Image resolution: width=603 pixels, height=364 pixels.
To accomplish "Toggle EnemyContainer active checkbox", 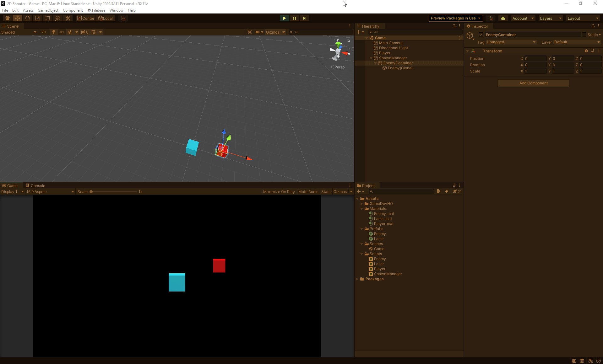I will (x=481, y=35).
